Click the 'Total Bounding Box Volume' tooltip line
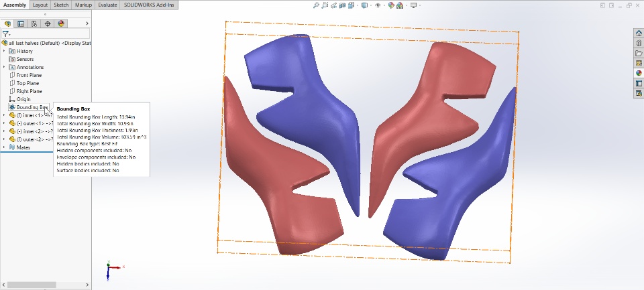This screenshot has width=644, height=290. coord(101,137)
